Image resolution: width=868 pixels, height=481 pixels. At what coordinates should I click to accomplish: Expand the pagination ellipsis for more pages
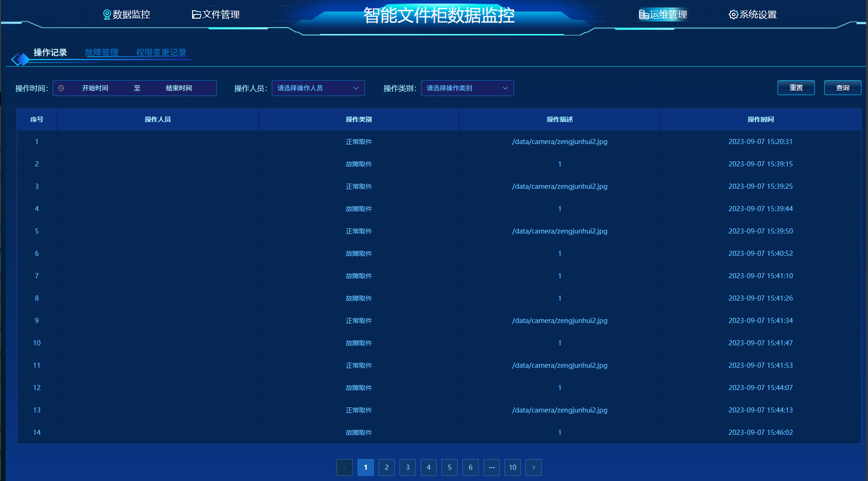point(491,467)
